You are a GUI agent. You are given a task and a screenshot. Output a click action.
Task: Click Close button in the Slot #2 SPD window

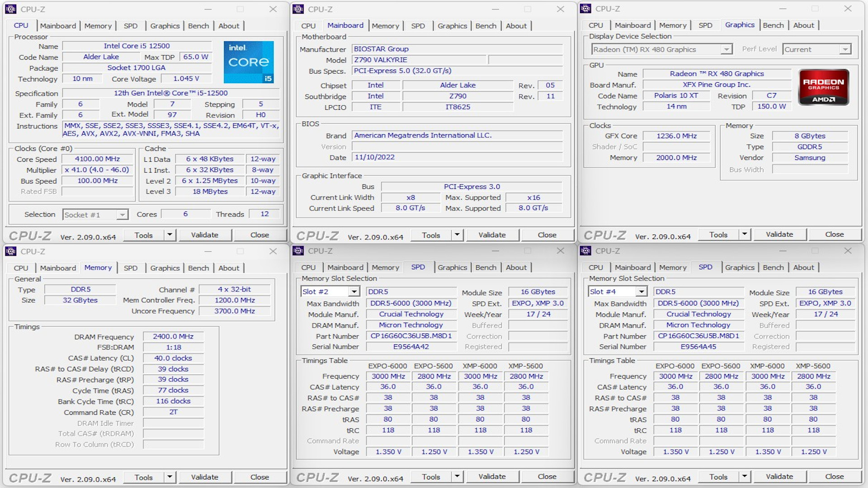[547, 477]
